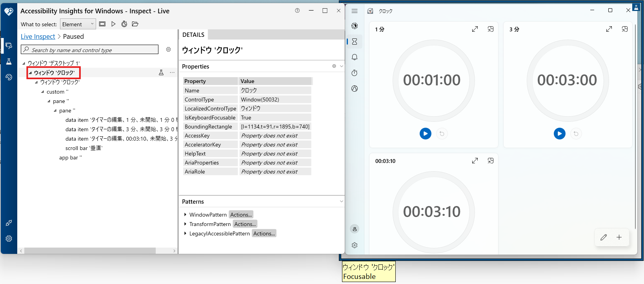Image resolution: width=644 pixels, height=284 pixels.
Task: Open Properties configuration gear icon
Action: point(334,66)
